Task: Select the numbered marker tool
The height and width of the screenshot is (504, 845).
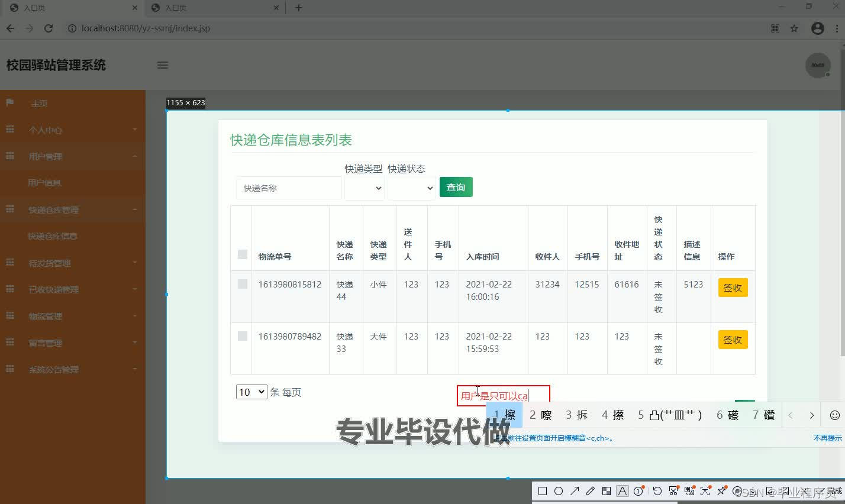Action: [638, 491]
